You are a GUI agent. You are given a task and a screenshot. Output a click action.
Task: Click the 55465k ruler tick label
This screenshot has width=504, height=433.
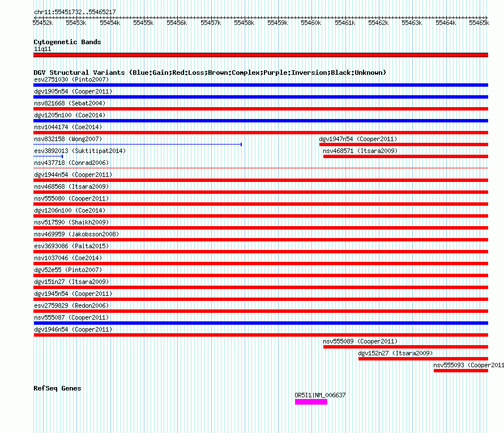[479, 23]
